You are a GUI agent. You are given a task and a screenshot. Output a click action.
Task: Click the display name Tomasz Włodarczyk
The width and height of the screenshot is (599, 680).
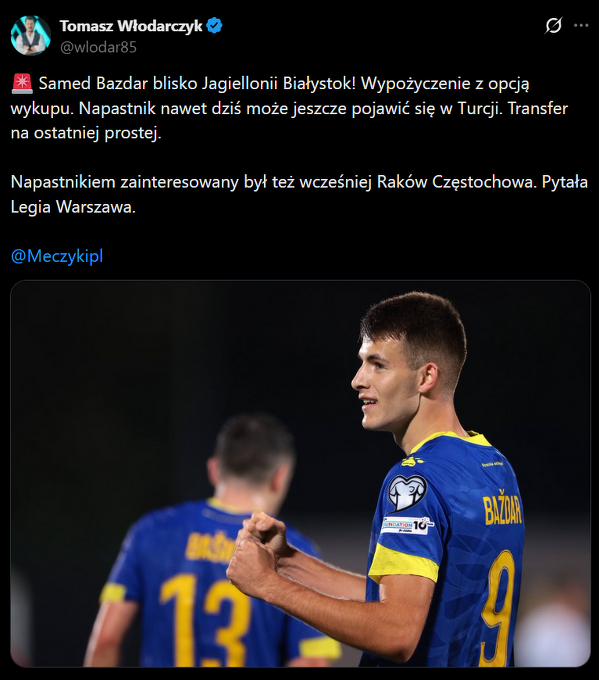131,26
